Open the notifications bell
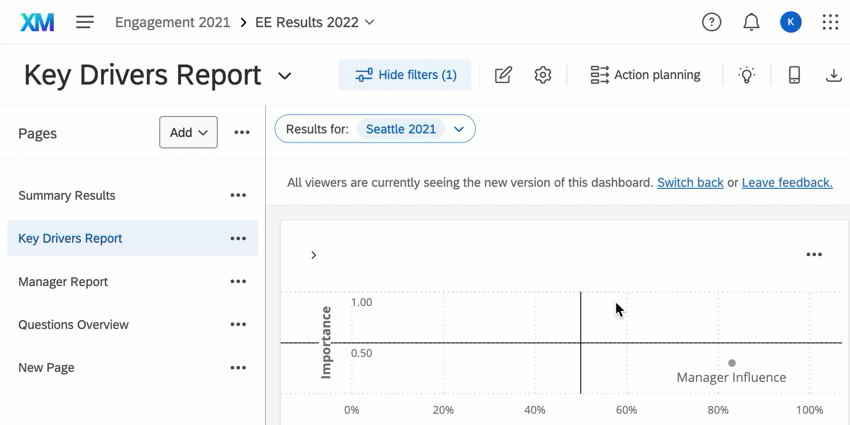This screenshot has height=425, width=850. (x=751, y=22)
